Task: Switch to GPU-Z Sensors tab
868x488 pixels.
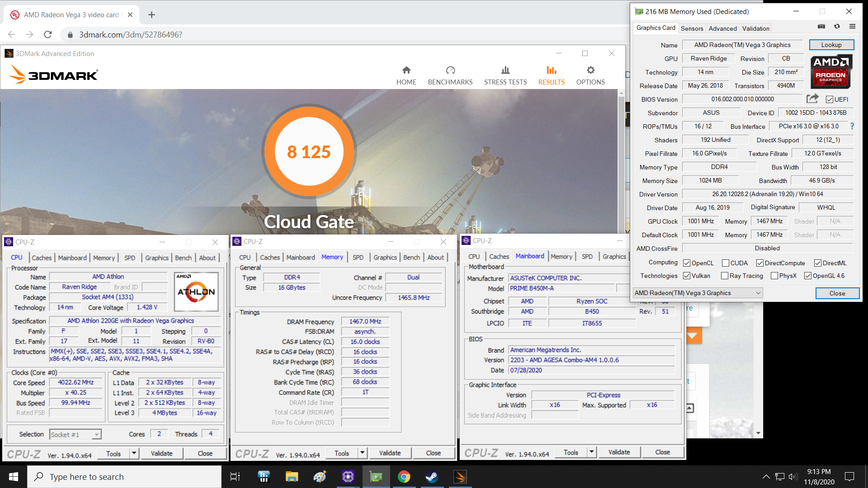Action: [692, 28]
